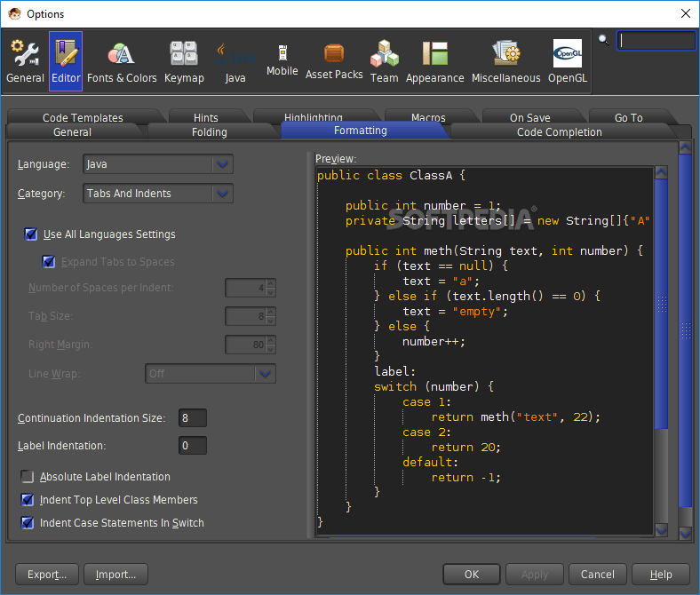Switch to the On Save tab
Viewport: 700px width, 595px height.
(x=530, y=117)
